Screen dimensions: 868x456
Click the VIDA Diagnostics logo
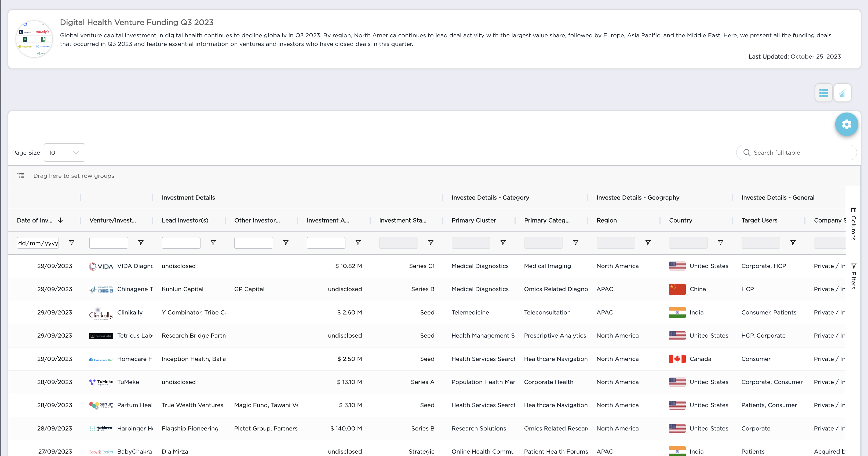tap(101, 266)
